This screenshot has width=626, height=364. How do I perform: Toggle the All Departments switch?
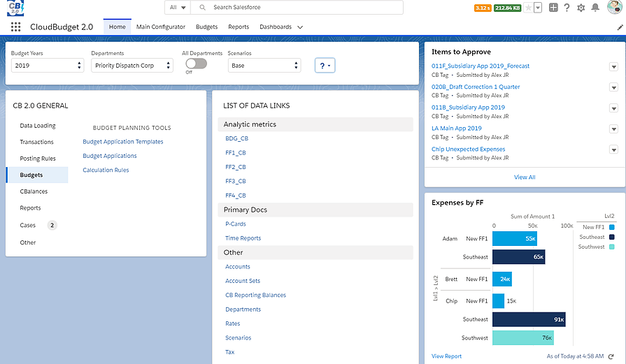tap(196, 64)
